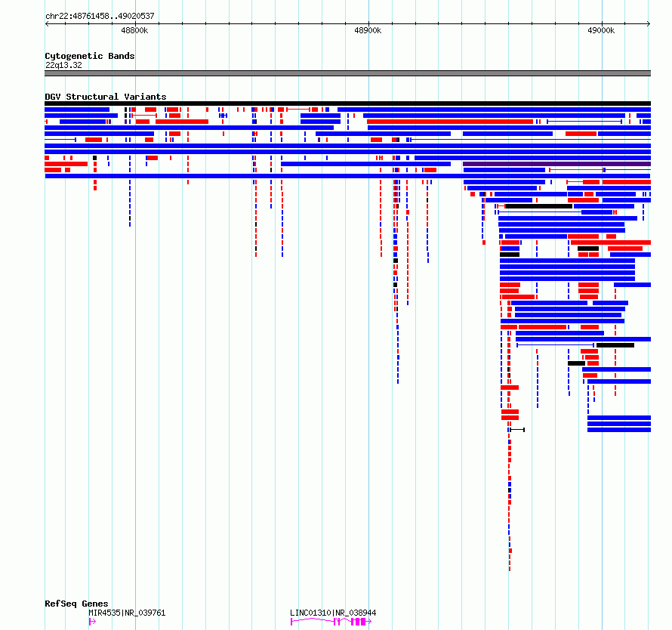Click the 48800k ruler label
Viewport: 672px width, 630px height.
(134, 30)
